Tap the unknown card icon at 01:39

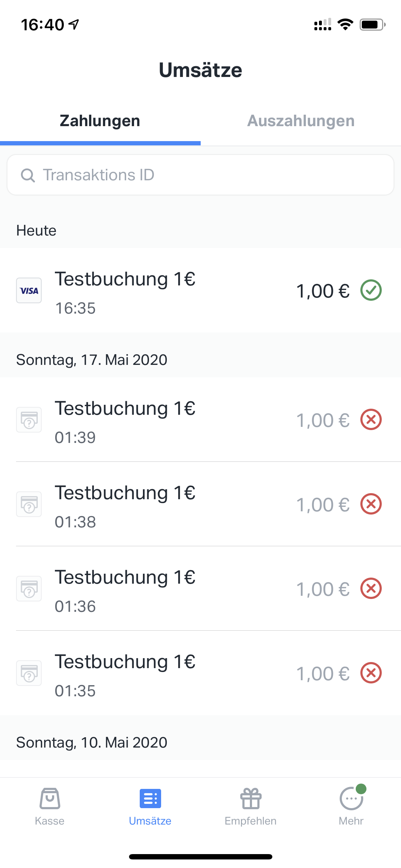[x=29, y=420]
